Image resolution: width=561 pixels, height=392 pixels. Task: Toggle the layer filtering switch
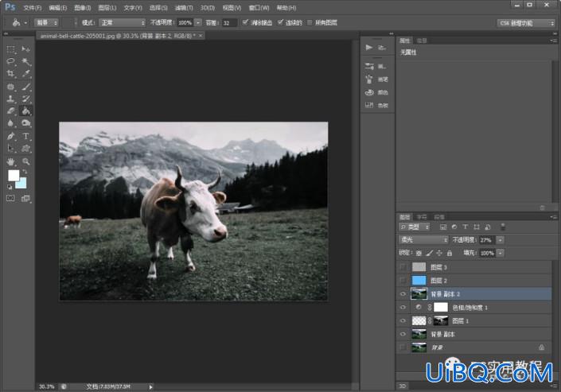point(503,227)
